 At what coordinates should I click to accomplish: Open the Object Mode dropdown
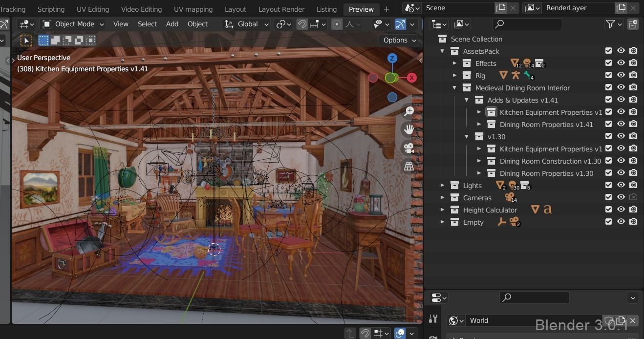pyautogui.click(x=73, y=24)
